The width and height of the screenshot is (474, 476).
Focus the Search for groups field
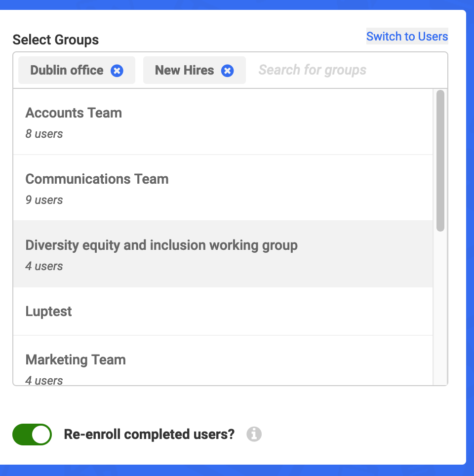pyautogui.click(x=346, y=70)
